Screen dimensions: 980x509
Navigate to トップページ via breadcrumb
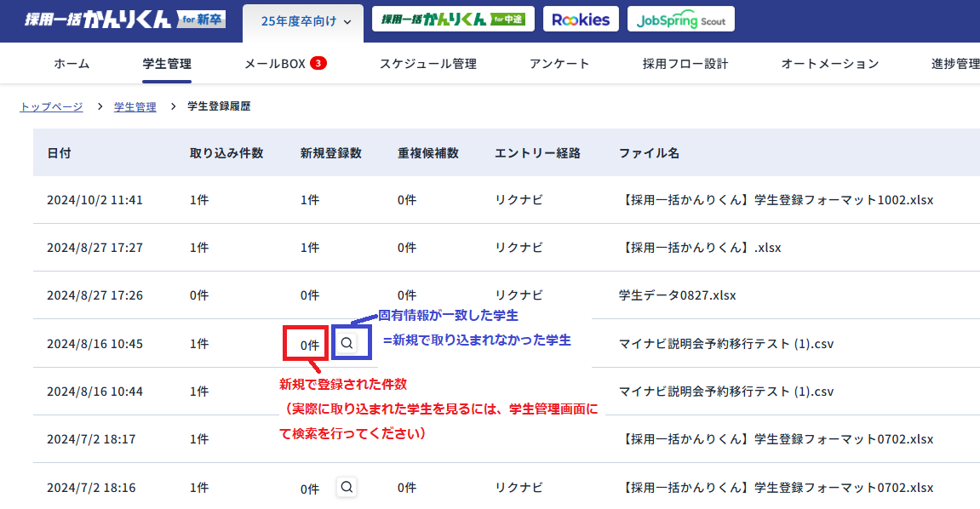click(53, 106)
